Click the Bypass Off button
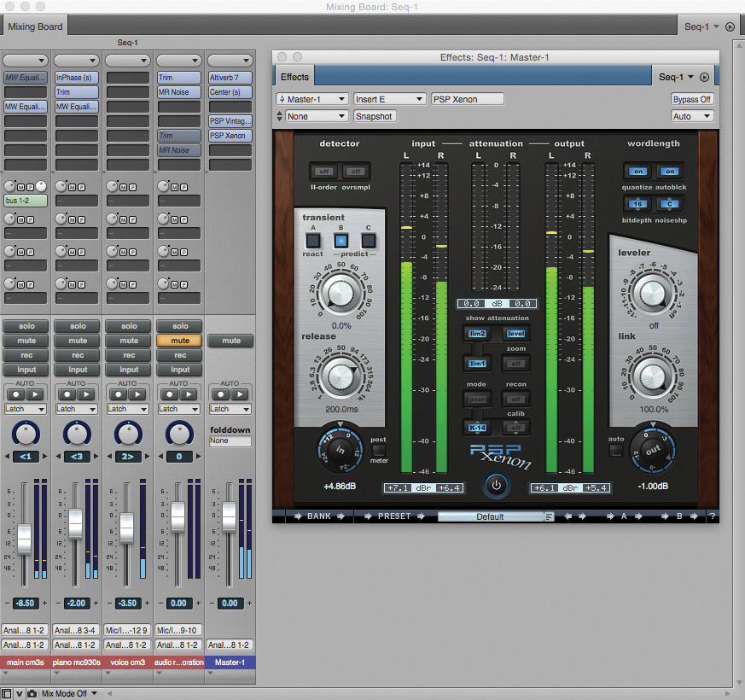Screen dimensions: 745x700 [x=692, y=99]
